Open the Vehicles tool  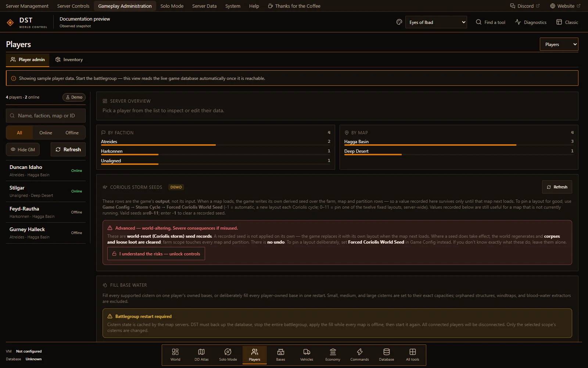click(x=306, y=355)
